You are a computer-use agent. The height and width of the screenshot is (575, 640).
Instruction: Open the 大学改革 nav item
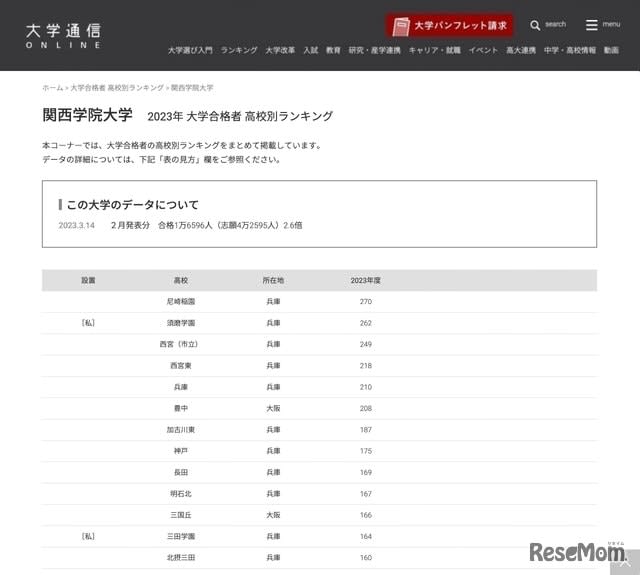(280, 50)
